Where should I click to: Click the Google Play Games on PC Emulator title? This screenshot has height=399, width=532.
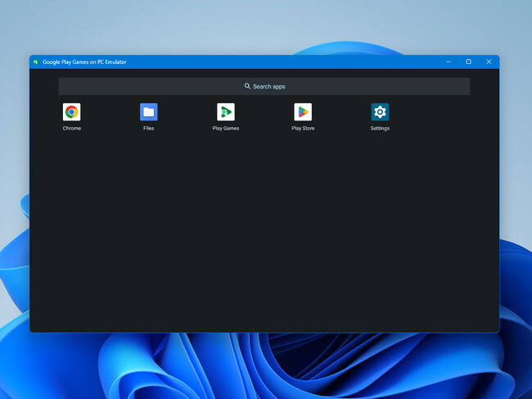tap(84, 61)
